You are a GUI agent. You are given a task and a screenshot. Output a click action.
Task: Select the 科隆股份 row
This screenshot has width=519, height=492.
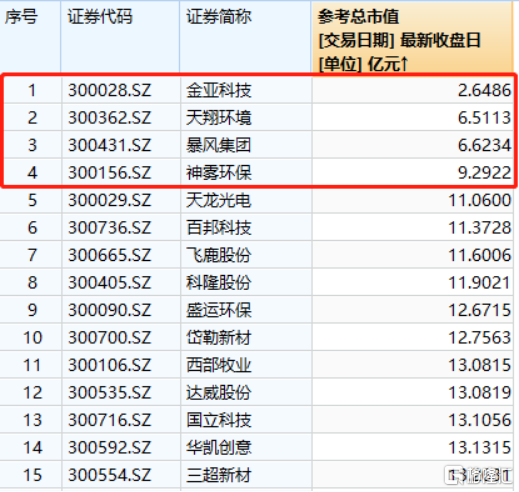[257, 283]
